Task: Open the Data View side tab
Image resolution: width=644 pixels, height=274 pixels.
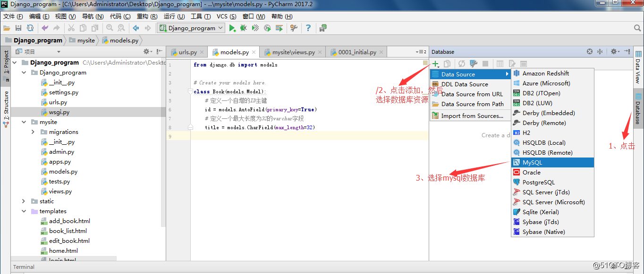Action: click(x=638, y=67)
